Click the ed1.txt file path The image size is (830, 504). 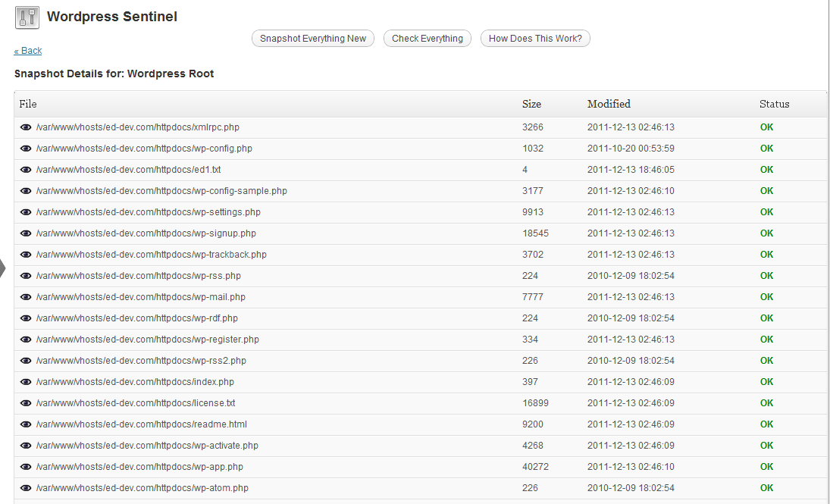129,170
